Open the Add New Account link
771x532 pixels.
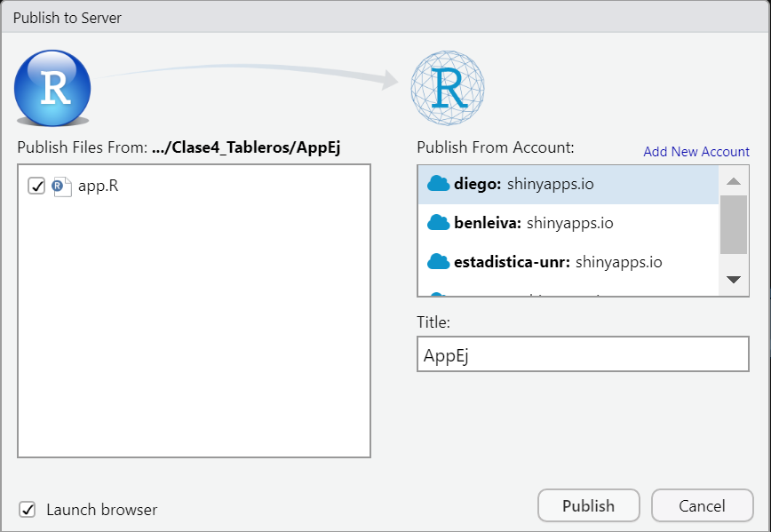(x=695, y=152)
